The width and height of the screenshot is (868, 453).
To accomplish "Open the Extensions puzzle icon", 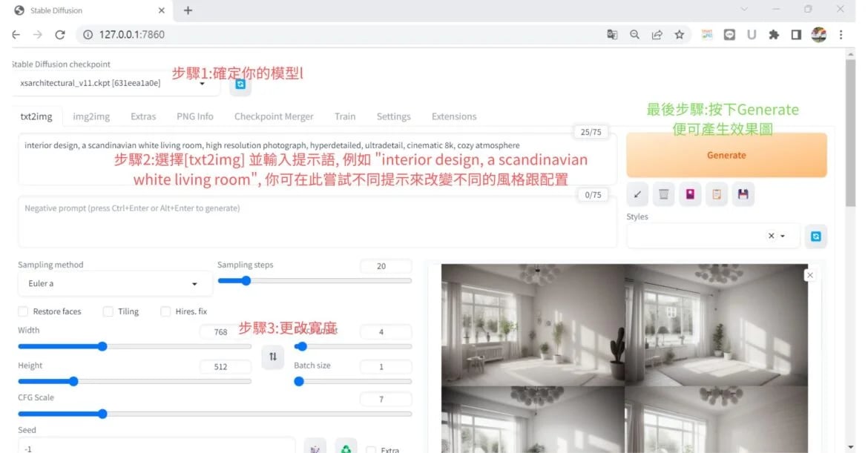I will pos(774,34).
